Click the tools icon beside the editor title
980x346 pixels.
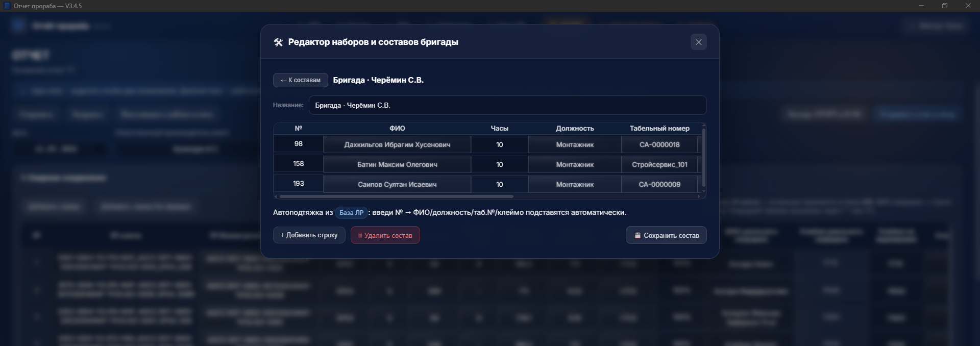278,42
